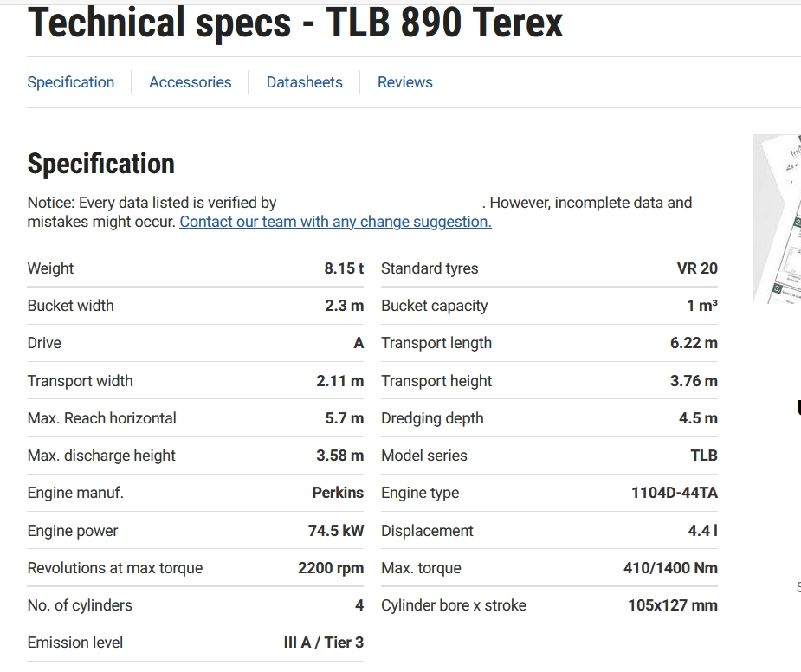Select the Weight value 8.15 t

(344, 268)
